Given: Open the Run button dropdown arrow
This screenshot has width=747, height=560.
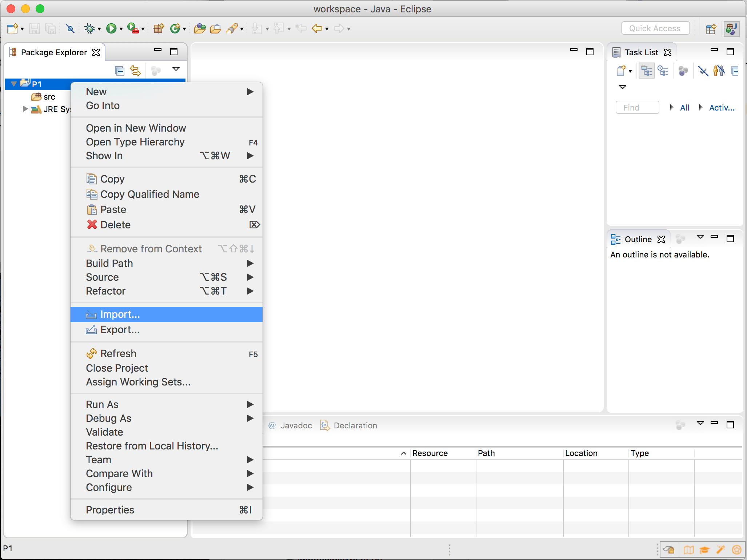Looking at the screenshot, I should [x=120, y=28].
